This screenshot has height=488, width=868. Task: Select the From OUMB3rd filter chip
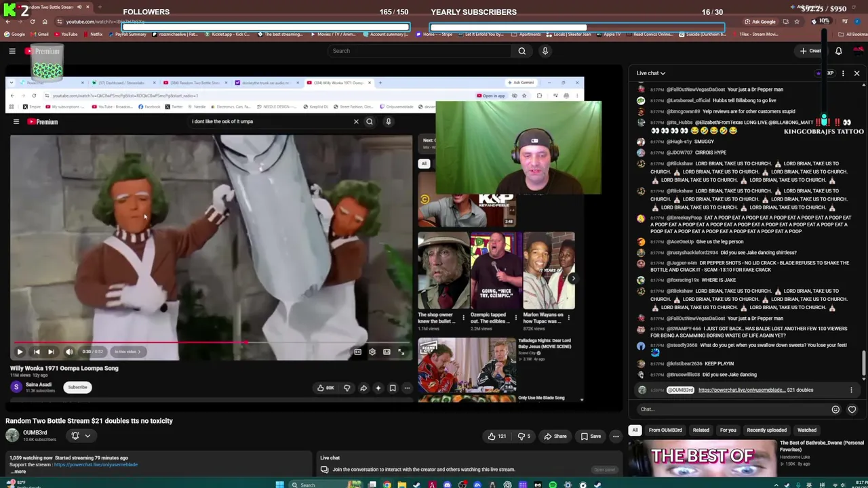(665, 430)
